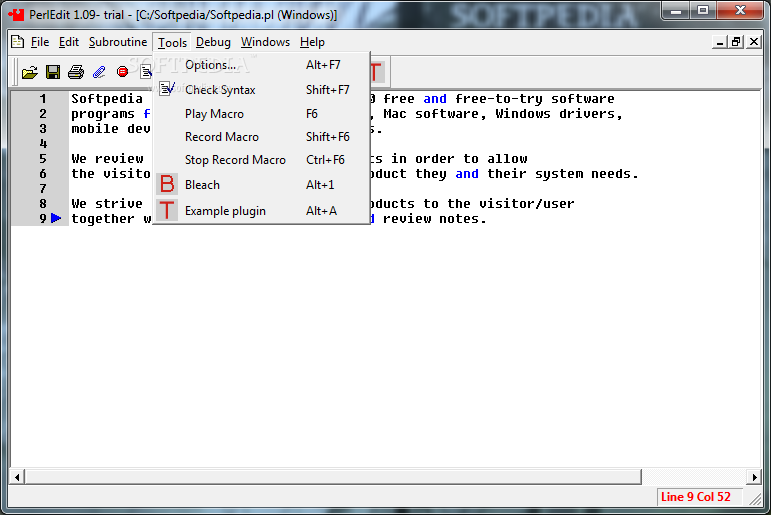This screenshot has height=515, width=771.
Task: Open the Edit menu
Action: pyautogui.click(x=69, y=42)
